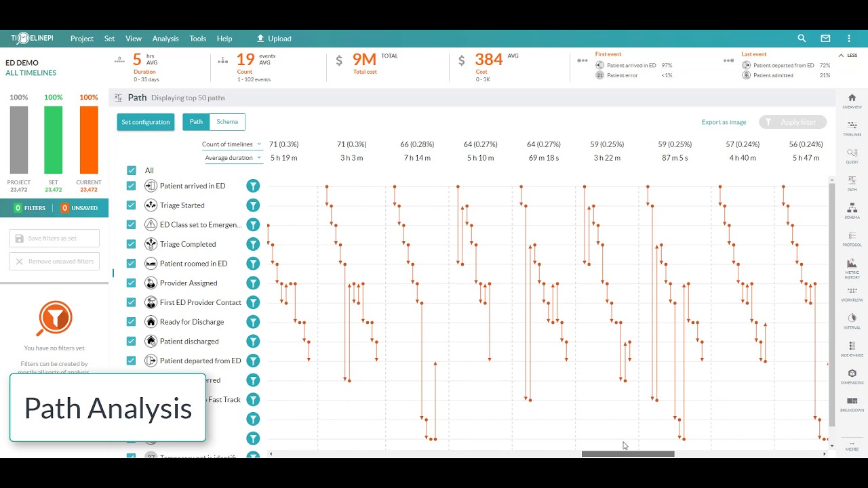Switch to the Schema tab
The image size is (868, 488).
227,122
